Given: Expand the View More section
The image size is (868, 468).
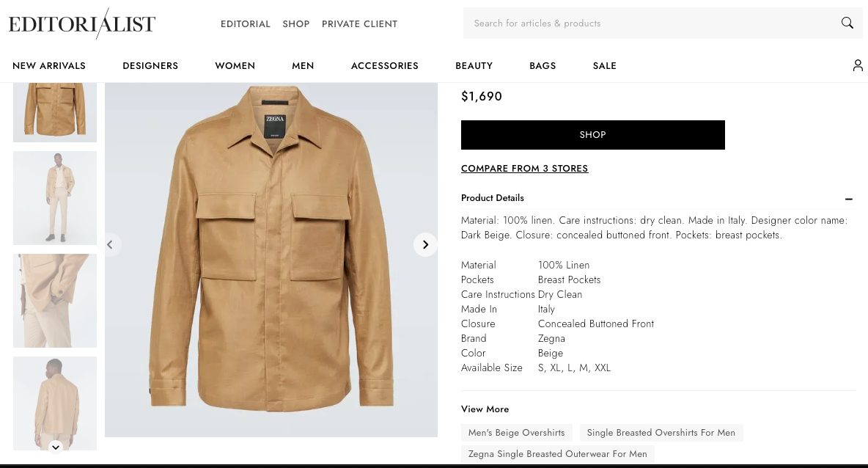Looking at the screenshot, I should 485,409.
